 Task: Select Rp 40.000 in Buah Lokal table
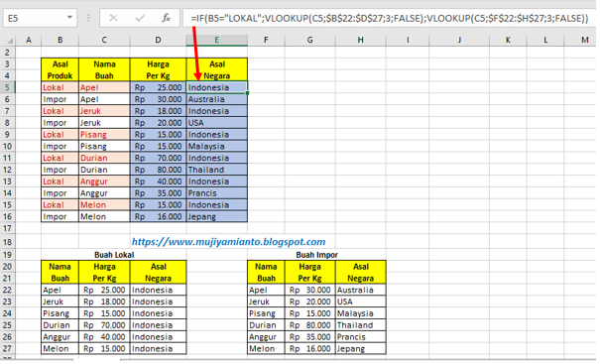coord(104,337)
